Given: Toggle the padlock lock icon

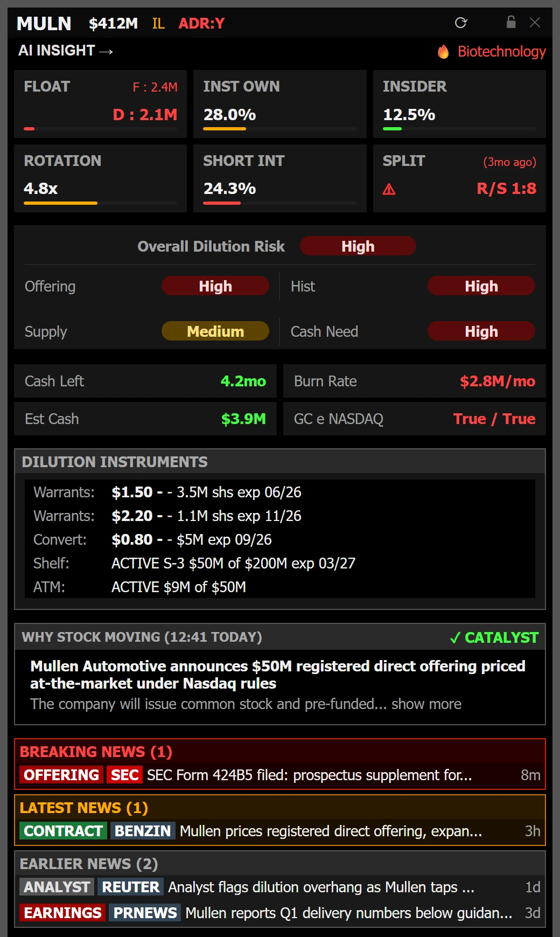Looking at the screenshot, I should [511, 22].
